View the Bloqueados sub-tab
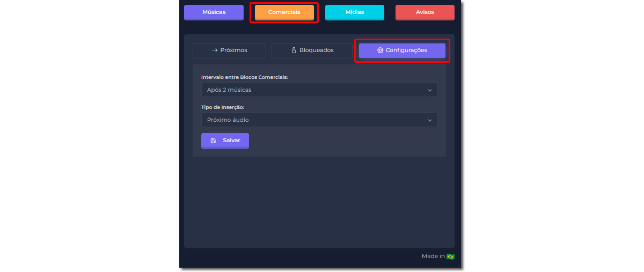This screenshot has width=644, height=272. click(x=312, y=50)
